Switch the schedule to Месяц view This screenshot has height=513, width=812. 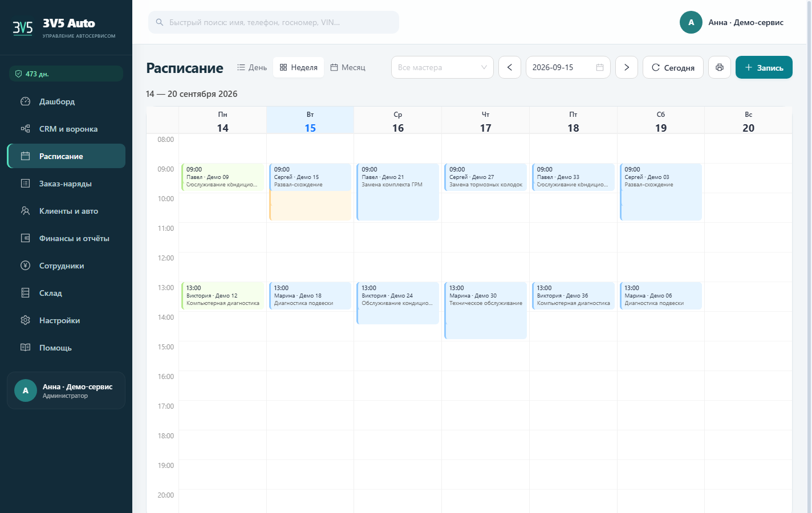pyautogui.click(x=348, y=67)
